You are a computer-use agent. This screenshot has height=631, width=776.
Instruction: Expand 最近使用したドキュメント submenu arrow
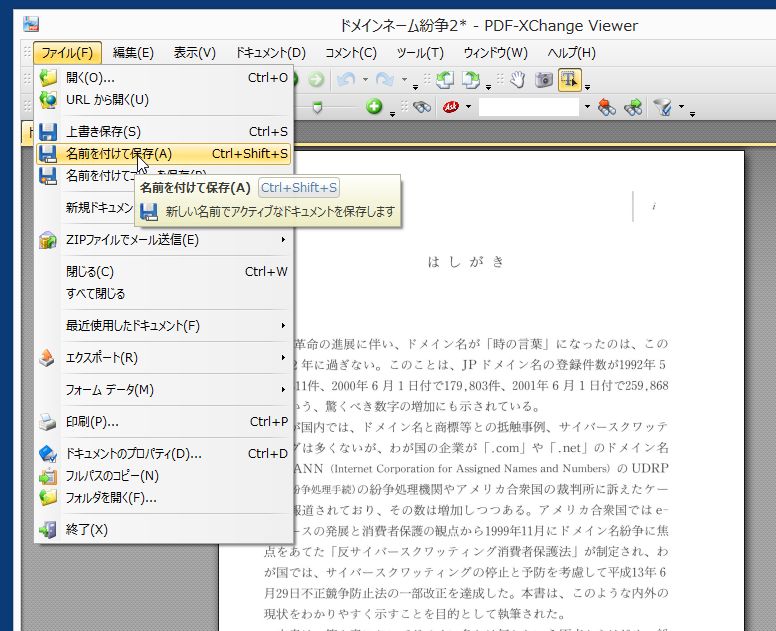click(283, 326)
